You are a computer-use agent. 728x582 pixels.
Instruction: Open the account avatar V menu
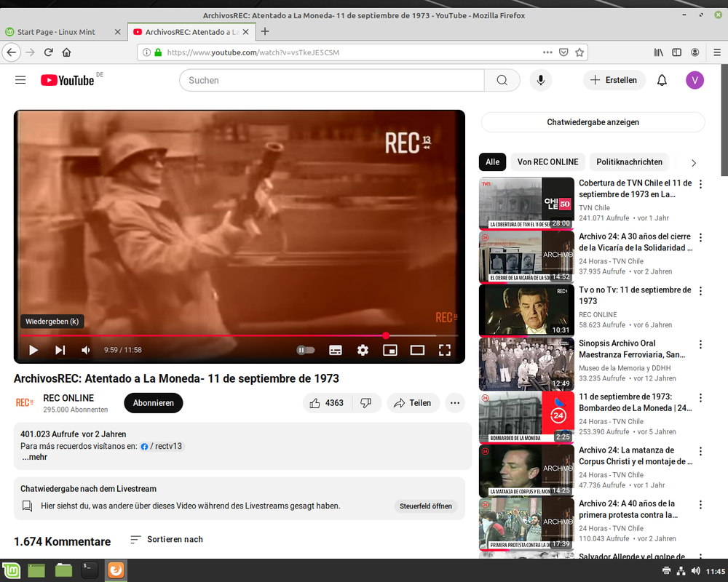pyautogui.click(x=695, y=80)
